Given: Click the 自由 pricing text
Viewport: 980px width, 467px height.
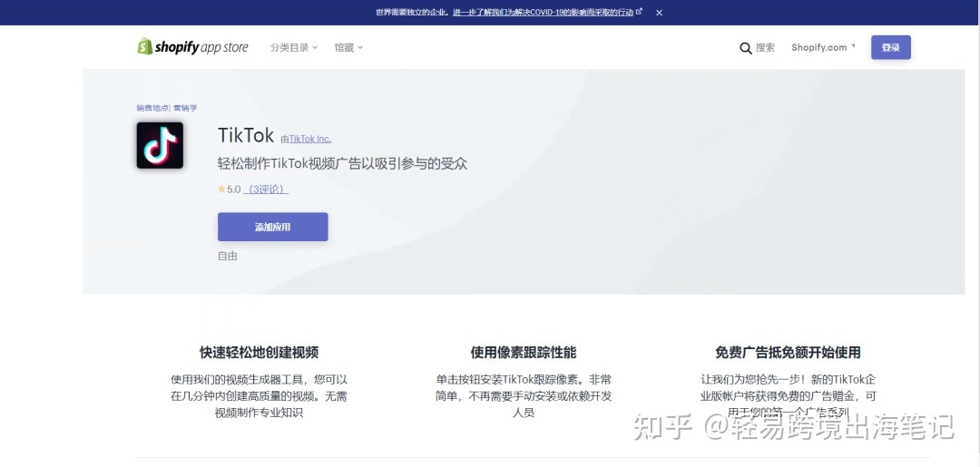Looking at the screenshot, I should (x=228, y=256).
